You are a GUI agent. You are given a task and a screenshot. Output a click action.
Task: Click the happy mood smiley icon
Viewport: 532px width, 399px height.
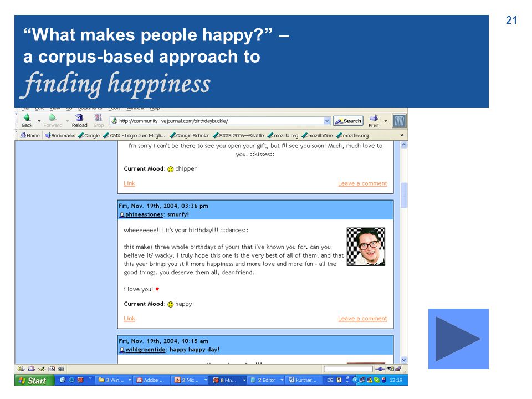click(171, 304)
